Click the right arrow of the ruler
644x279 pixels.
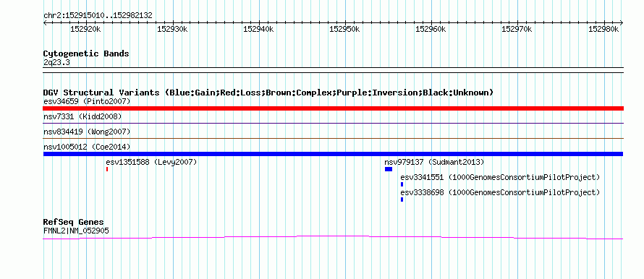[622, 22]
